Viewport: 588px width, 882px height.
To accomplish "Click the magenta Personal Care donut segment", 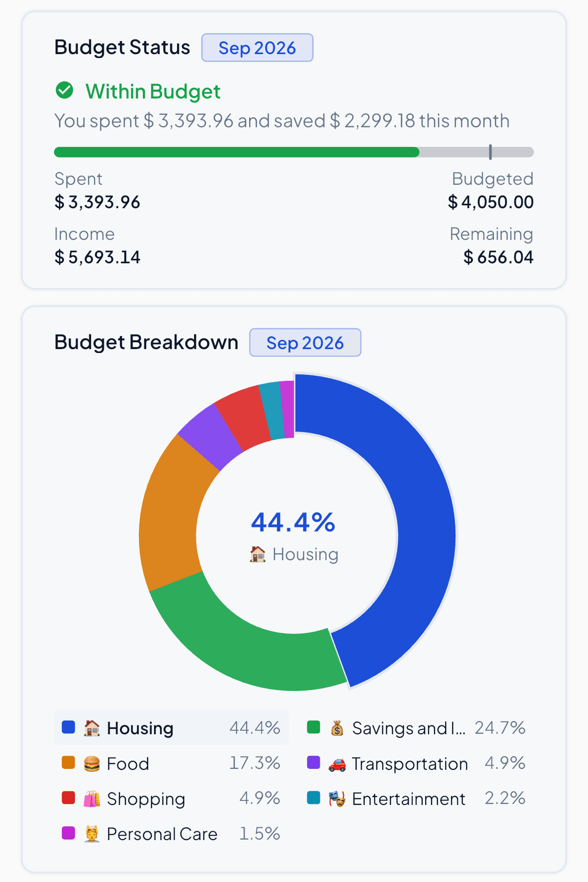I will (x=288, y=409).
